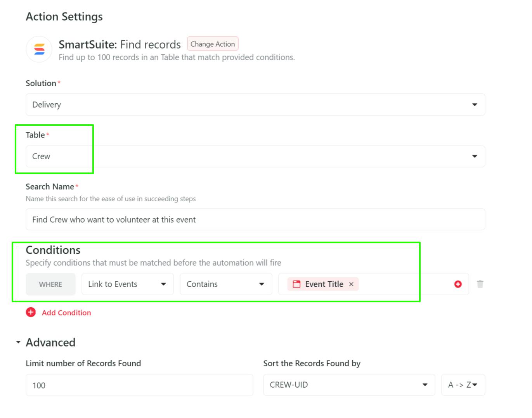Click the Event Title tag
The image size is (532, 418).
click(x=324, y=284)
